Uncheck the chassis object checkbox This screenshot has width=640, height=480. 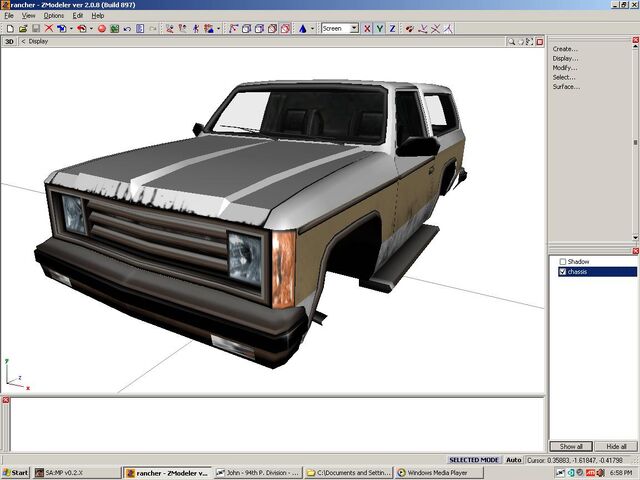pyautogui.click(x=563, y=272)
